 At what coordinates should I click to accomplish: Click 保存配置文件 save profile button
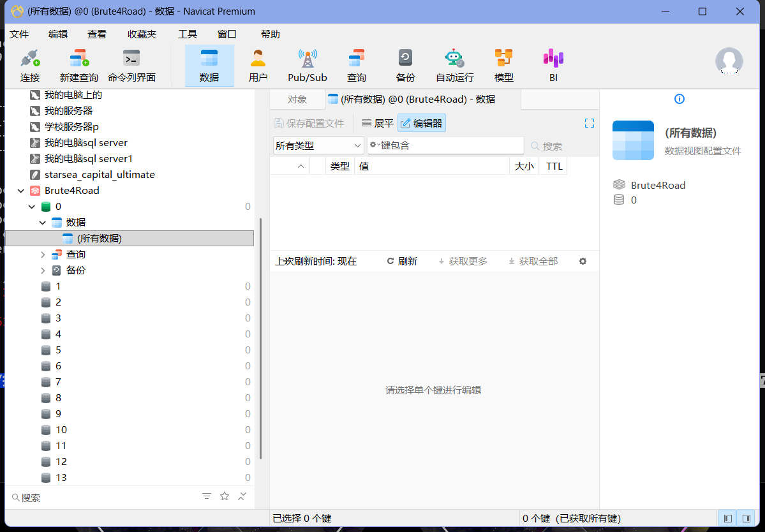tap(309, 123)
